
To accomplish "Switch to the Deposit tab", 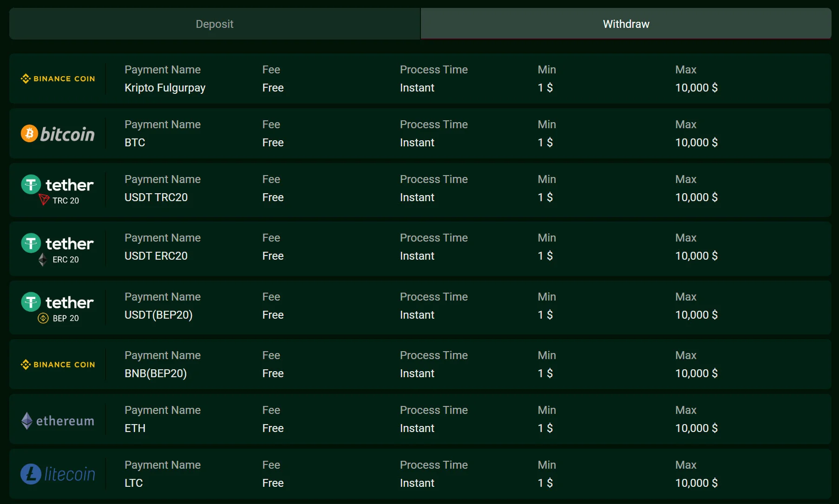I will 215,24.
